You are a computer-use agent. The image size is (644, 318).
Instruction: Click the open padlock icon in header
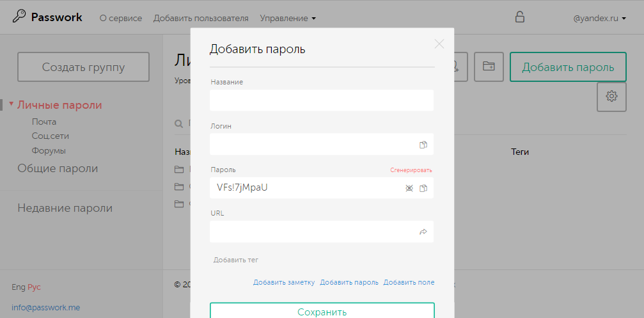[x=520, y=17]
